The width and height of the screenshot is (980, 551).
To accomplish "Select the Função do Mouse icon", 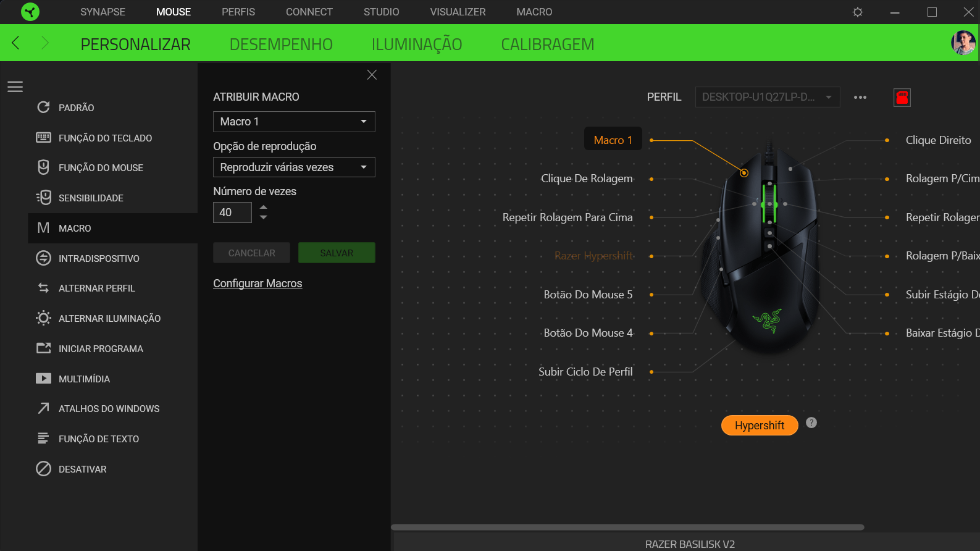I will 43,167.
